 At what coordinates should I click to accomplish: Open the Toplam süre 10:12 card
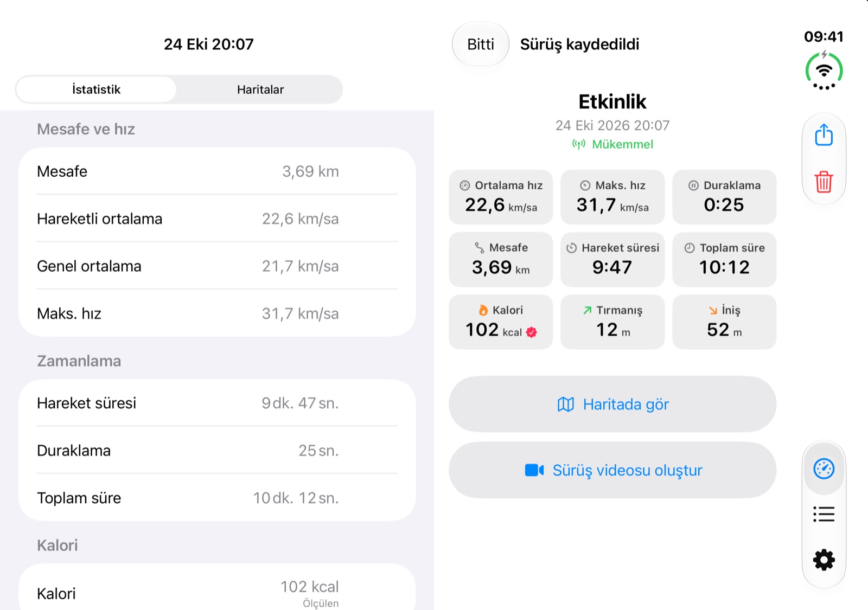[x=724, y=259]
